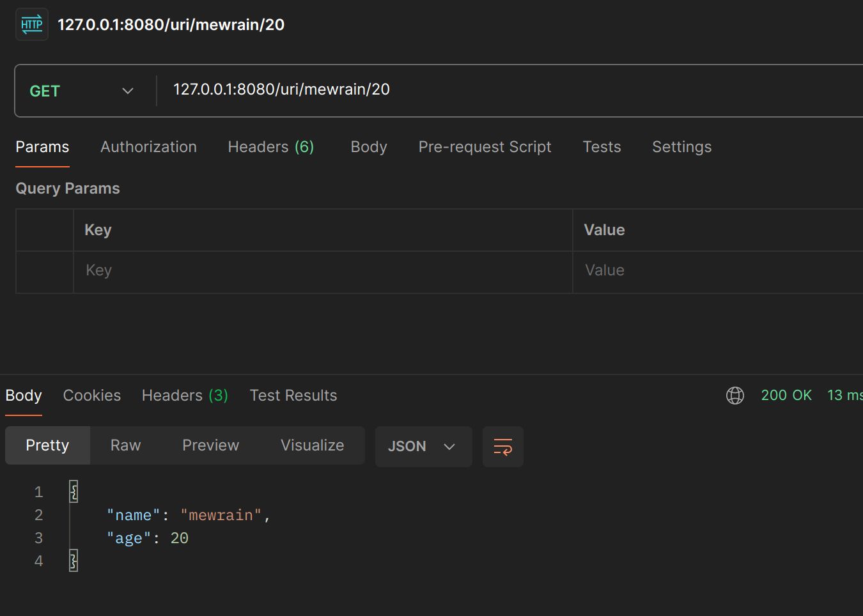View response Headers (3) tab

pos(185,396)
